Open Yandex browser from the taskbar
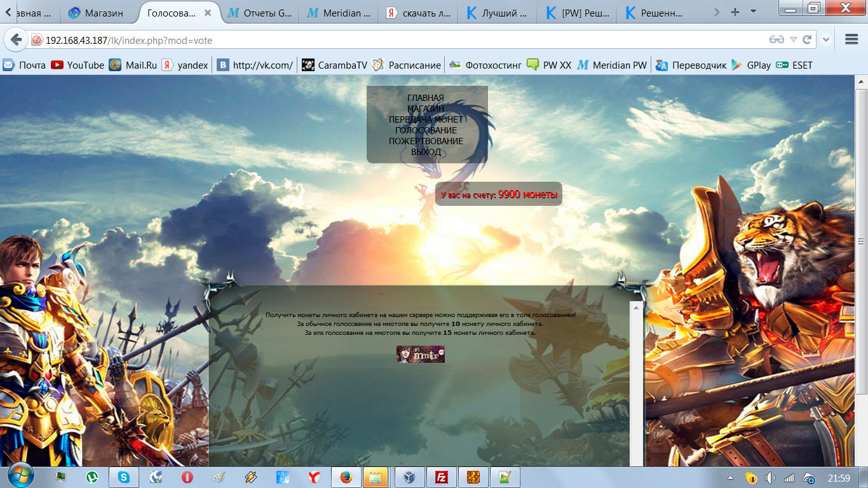 (x=314, y=477)
